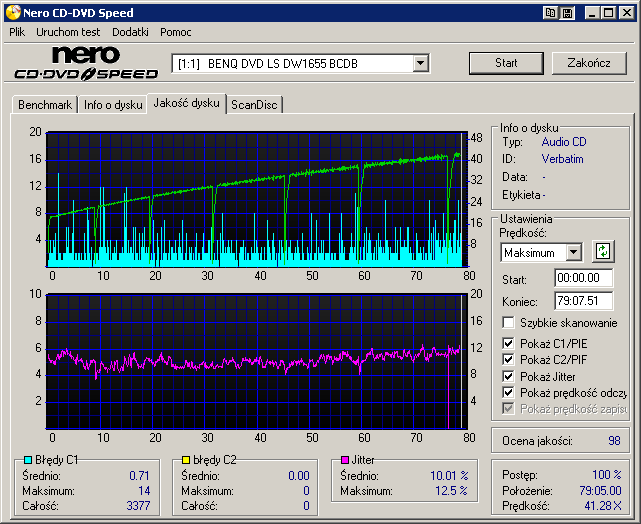
Task: Click the Audio CD disc type text
Action: (x=564, y=142)
